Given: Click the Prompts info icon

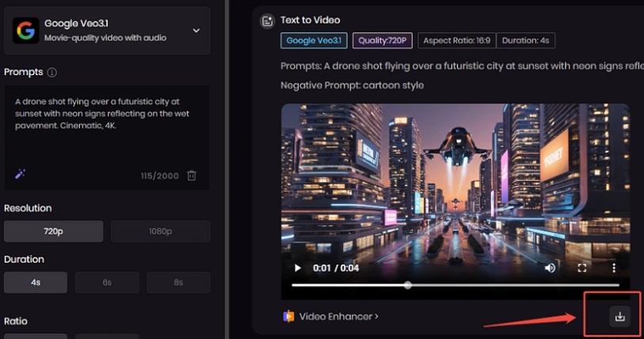Looking at the screenshot, I should (51, 72).
